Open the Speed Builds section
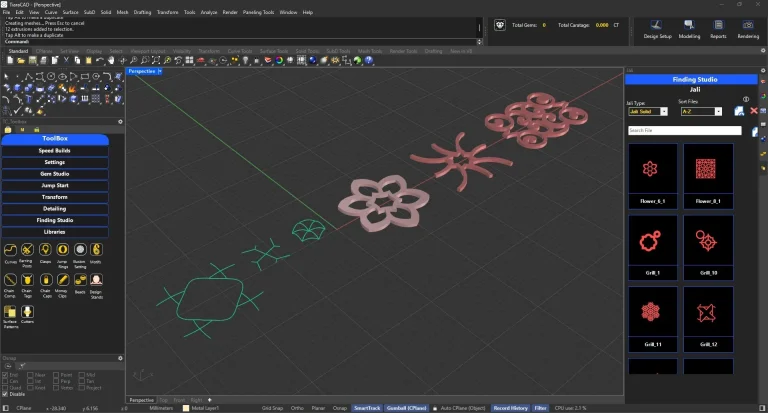Image resolution: width=768 pixels, height=413 pixels. click(54, 150)
